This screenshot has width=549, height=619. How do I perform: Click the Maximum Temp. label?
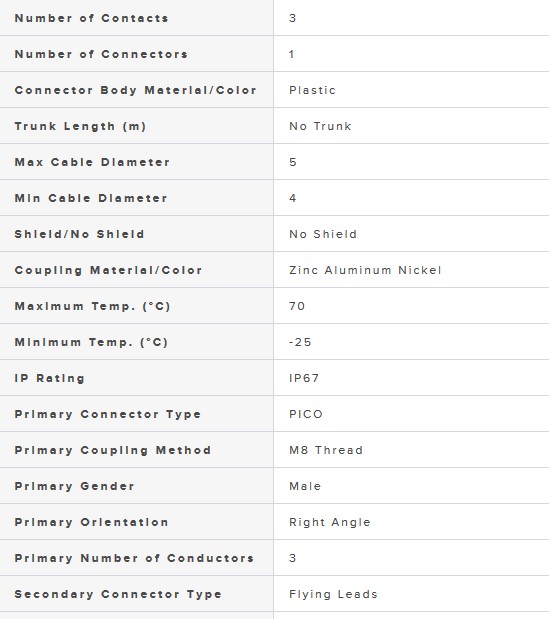[92, 306]
